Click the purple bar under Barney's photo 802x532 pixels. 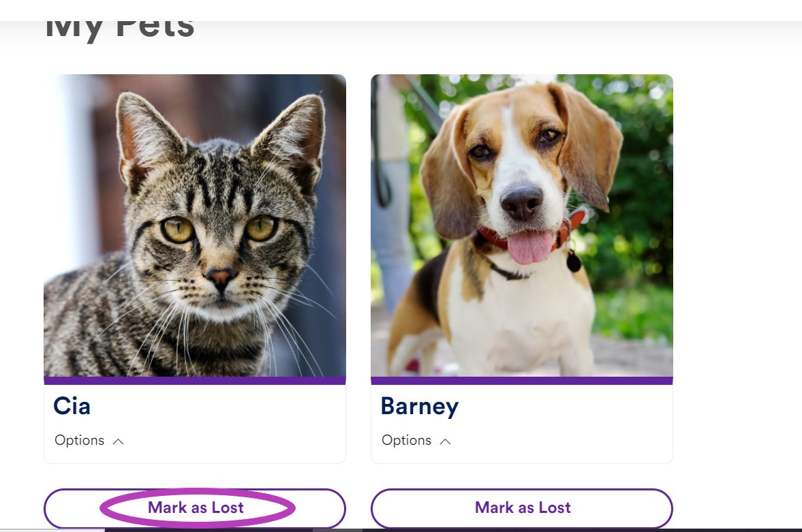pos(522,381)
